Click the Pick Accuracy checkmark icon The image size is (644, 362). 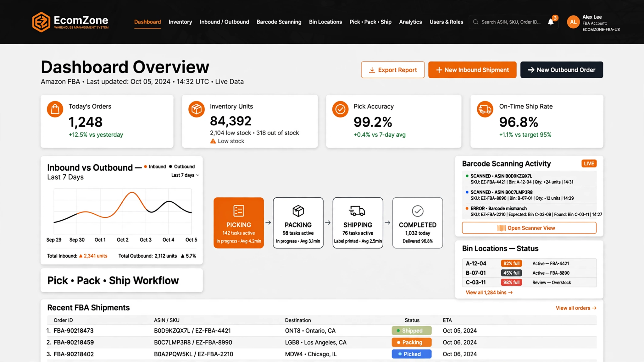[x=340, y=109]
